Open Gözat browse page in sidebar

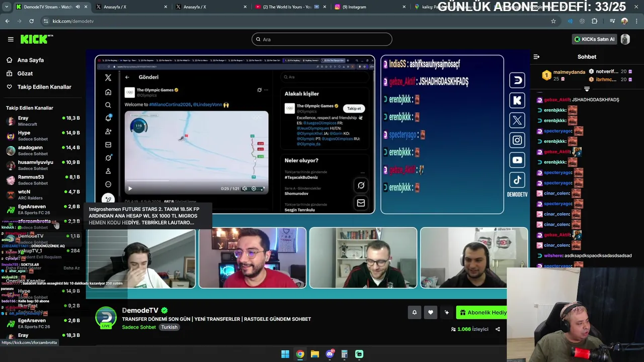point(25,73)
